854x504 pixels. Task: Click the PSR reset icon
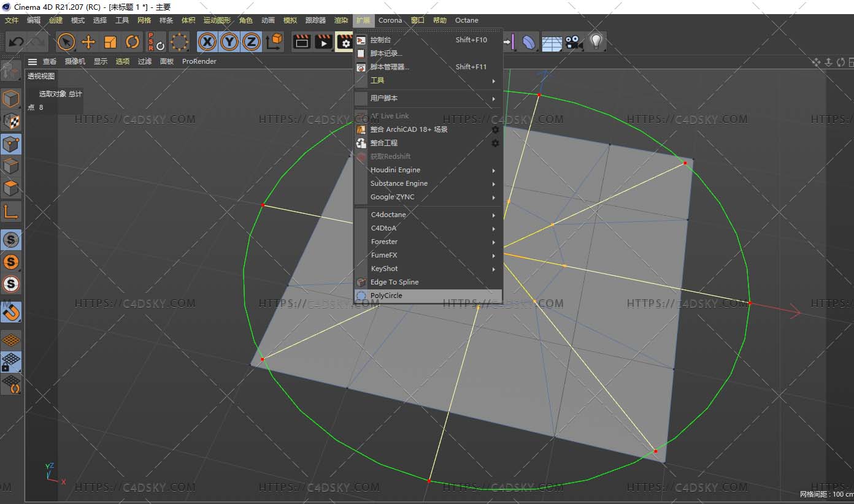pyautogui.click(x=156, y=42)
